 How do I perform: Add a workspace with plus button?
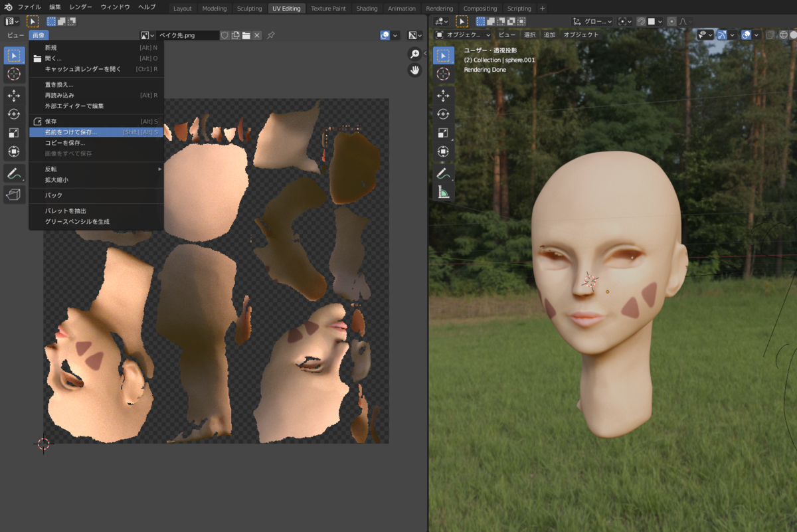542,8
